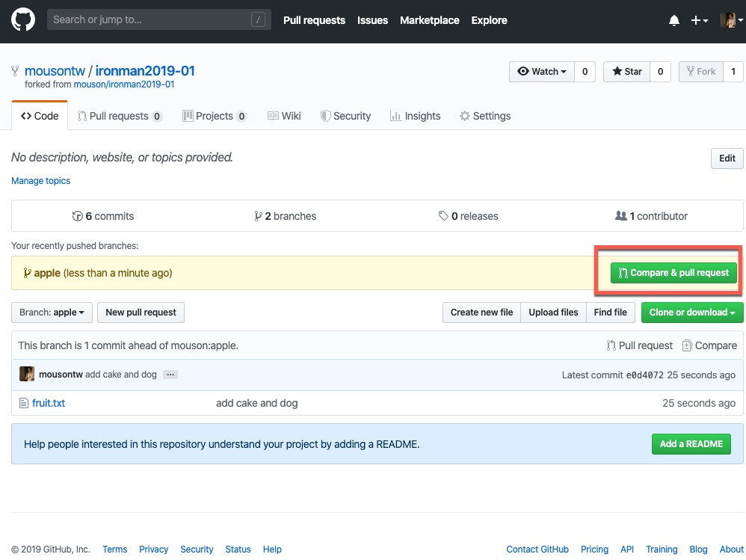Click Edit repository description button
This screenshot has height=560, width=746.
727,159
